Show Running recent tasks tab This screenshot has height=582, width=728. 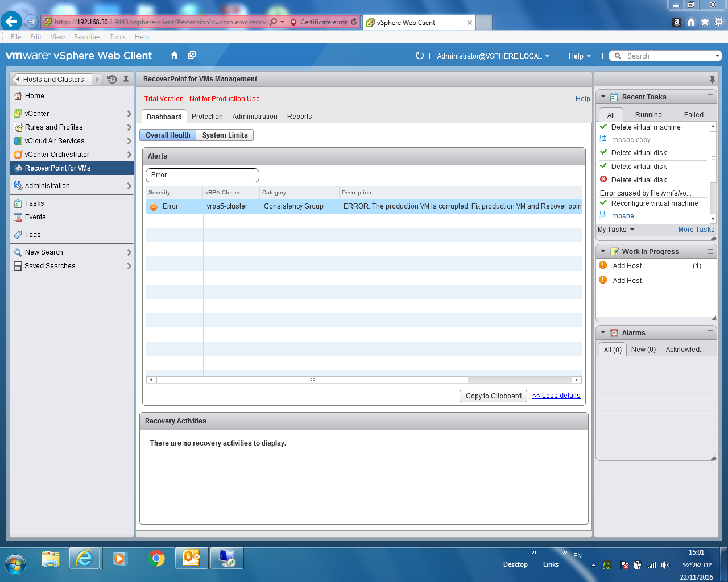coord(648,115)
